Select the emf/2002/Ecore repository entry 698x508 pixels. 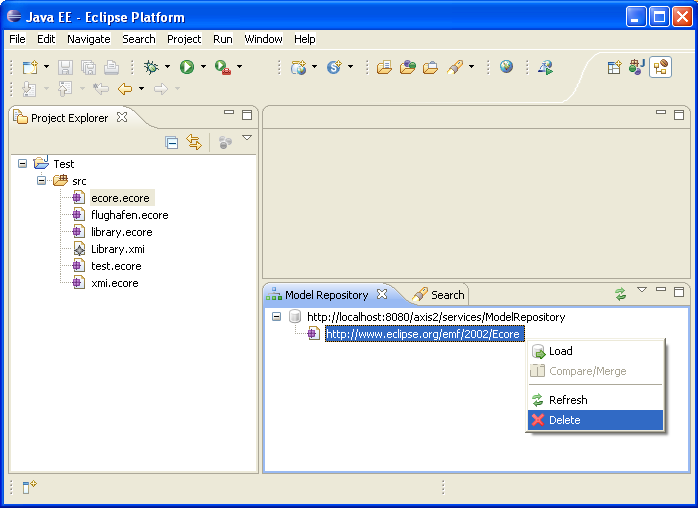point(423,334)
